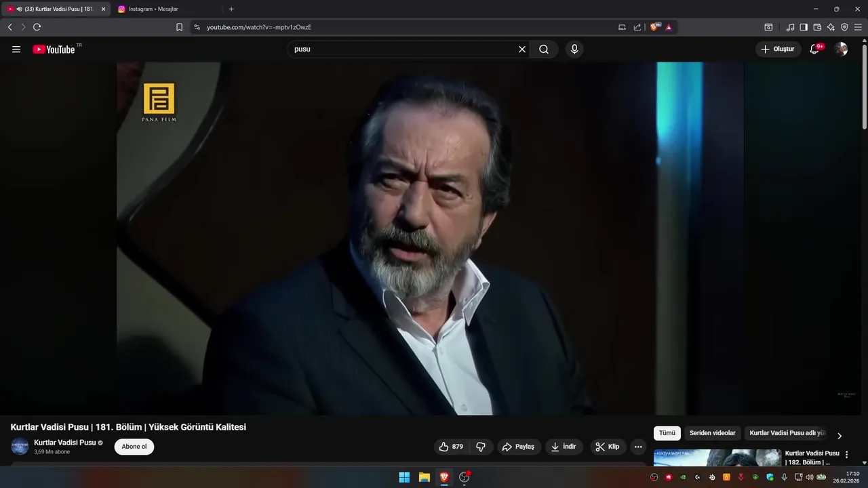
Task: Open options for 182. Bölüm suggested video
Action: point(846,455)
